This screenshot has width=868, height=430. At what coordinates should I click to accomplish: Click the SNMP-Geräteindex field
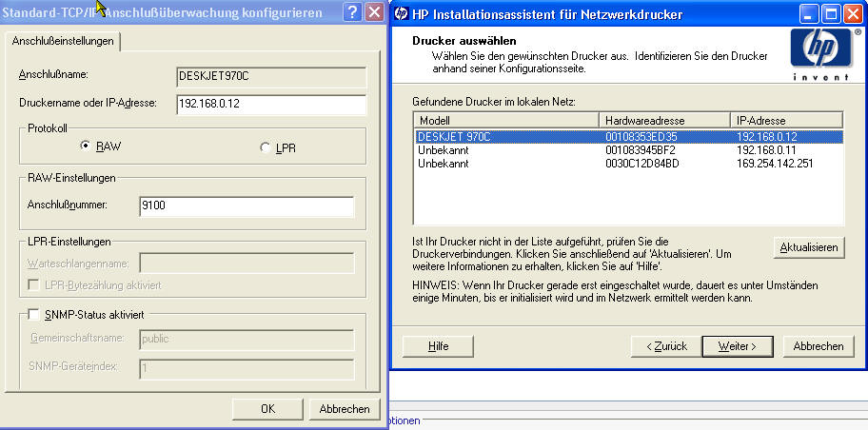(x=247, y=369)
